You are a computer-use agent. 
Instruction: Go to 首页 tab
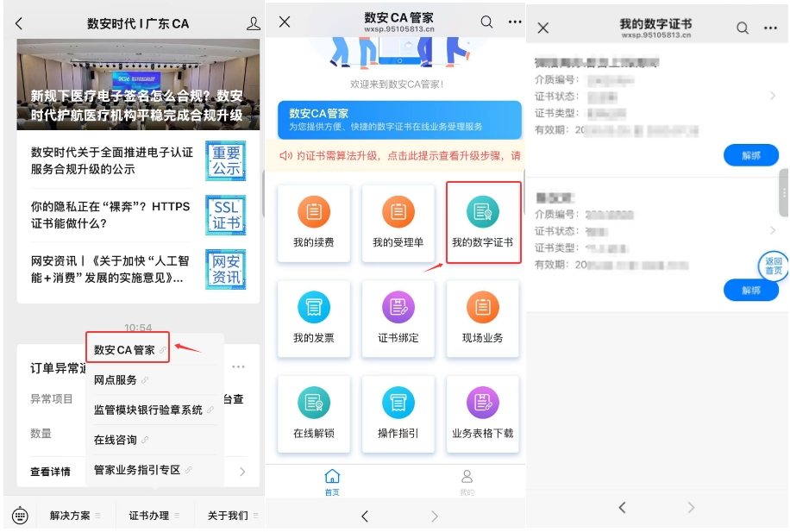(x=332, y=483)
